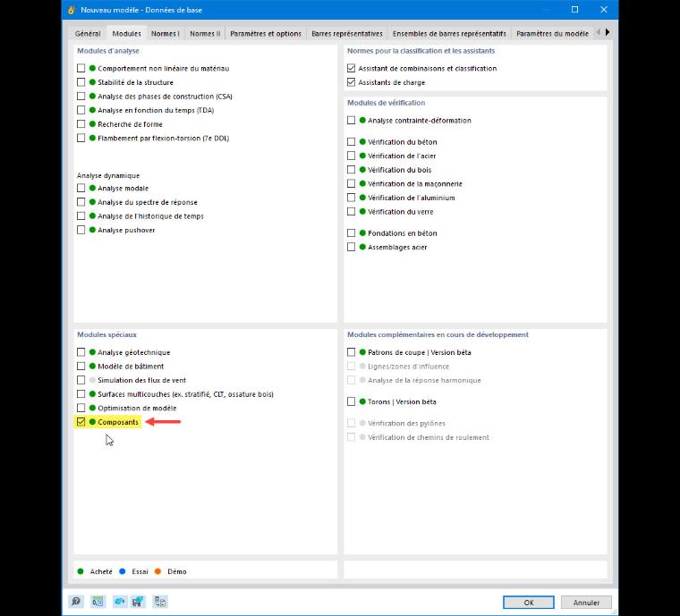This screenshot has width=680, height=616.
Task: Enable Analyse modale checkbox
Action: pos(81,188)
